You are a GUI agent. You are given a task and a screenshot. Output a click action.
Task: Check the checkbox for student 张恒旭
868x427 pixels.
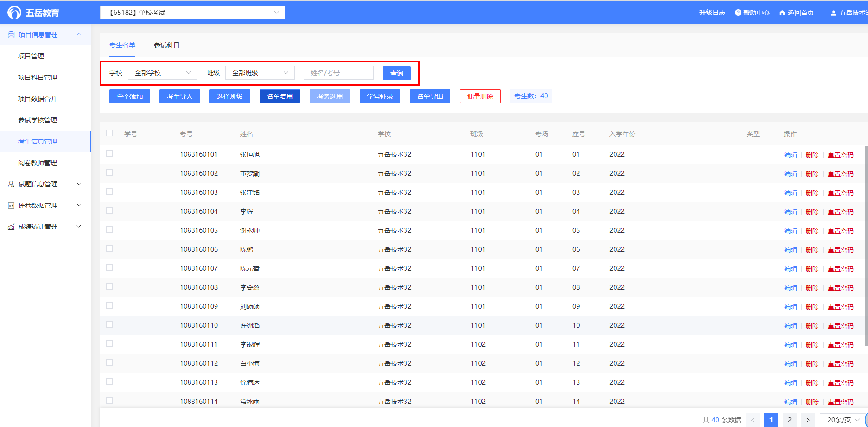pos(109,153)
